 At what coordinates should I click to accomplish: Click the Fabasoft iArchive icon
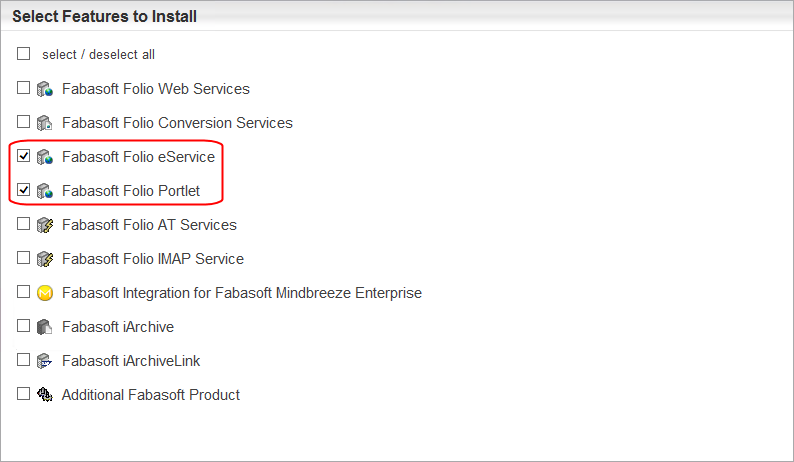click(x=44, y=327)
